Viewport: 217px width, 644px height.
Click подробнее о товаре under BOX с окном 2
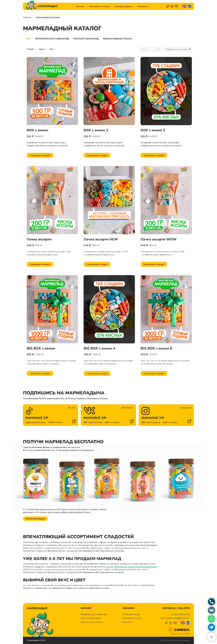click(x=97, y=155)
